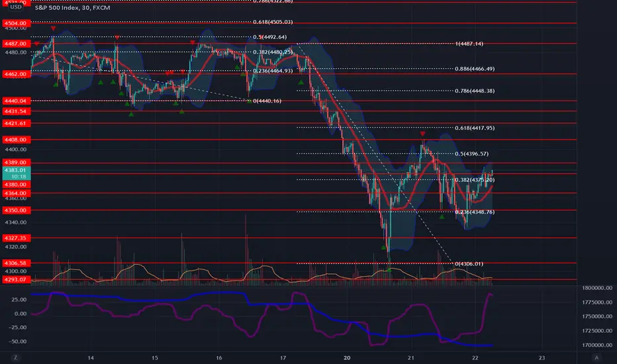Click the 4340.00 price axis value
617x364 pixels.
16,222
